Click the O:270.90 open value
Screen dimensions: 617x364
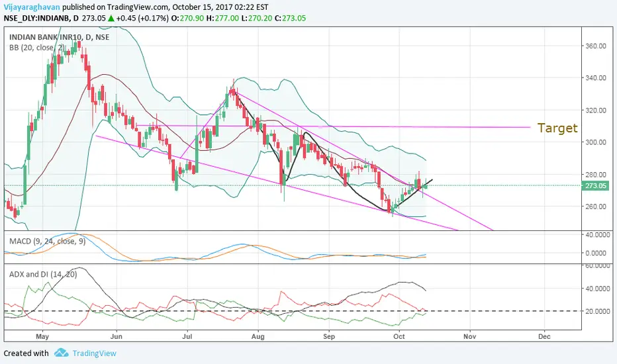pos(187,18)
